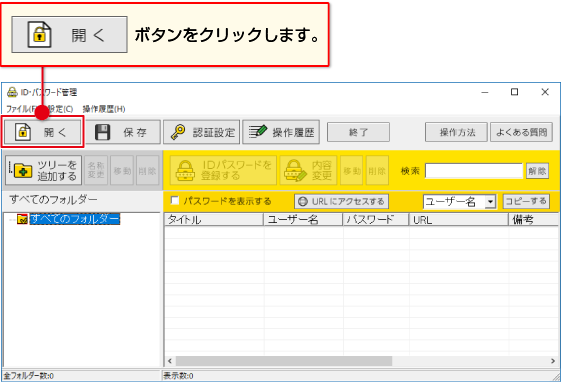Sort by the ユーザー名 column header
This screenshot has width=562, height=384.
303,219
